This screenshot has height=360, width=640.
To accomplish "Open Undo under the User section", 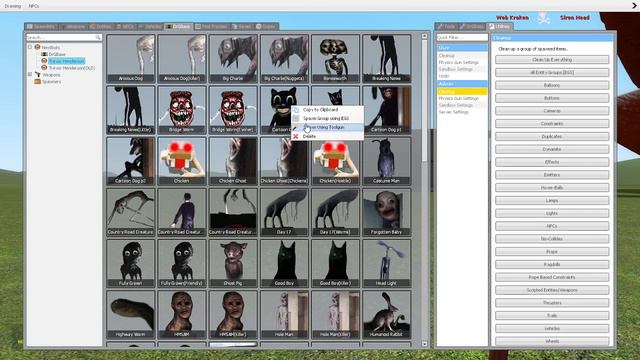I will click(462, 76).
